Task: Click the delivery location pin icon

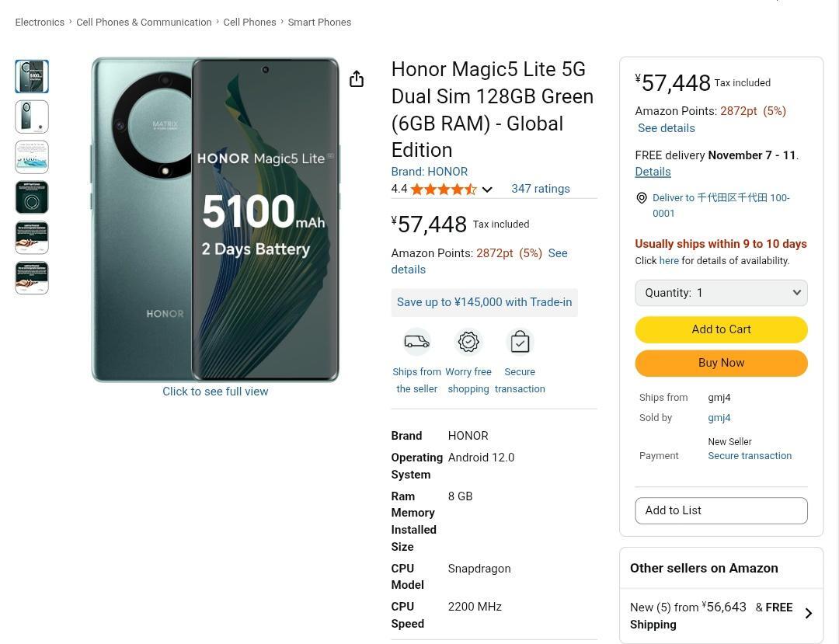Action: click(x=642, y=198)
